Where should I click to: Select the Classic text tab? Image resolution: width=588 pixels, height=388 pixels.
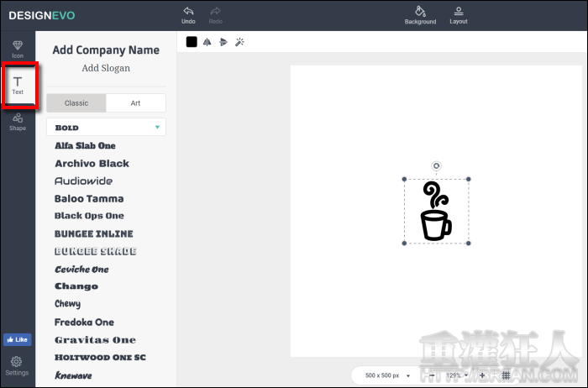76,103
